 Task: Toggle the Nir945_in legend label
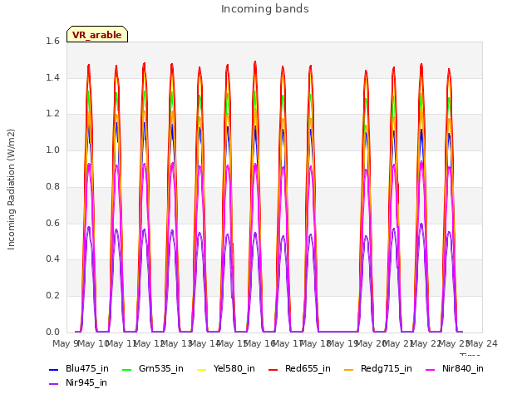click(86, 383)
